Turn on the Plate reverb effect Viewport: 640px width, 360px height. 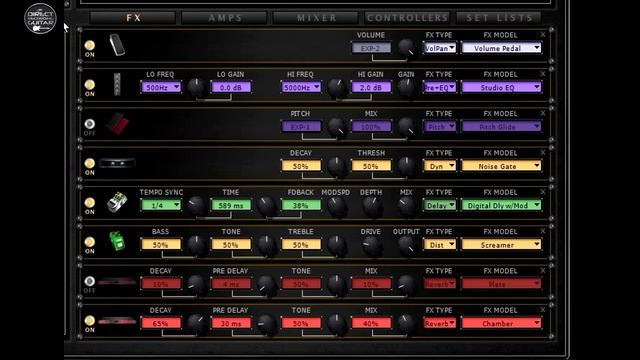tap(89, 281)
